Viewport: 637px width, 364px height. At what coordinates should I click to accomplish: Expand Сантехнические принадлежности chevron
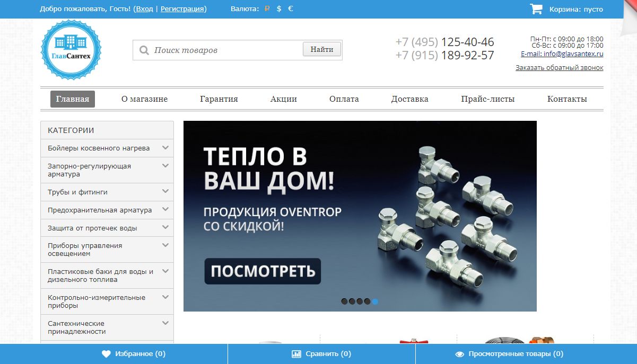[x=165, y=323]
